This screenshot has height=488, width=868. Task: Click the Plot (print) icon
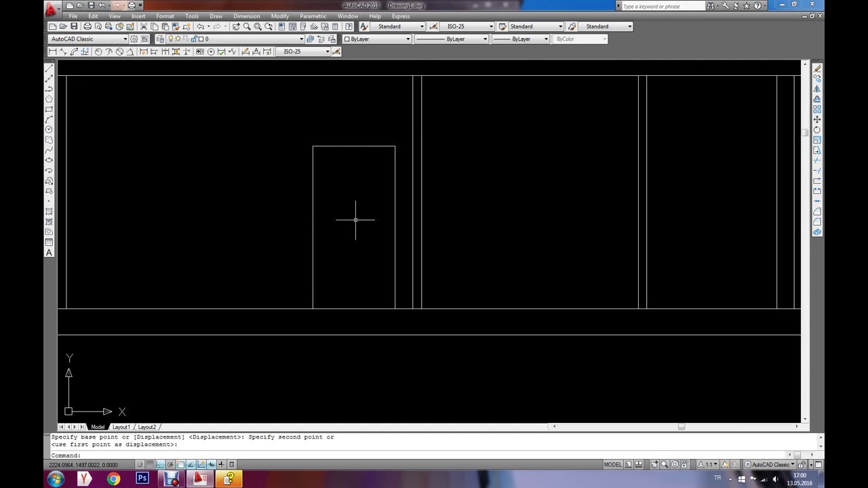coord(87,26)
